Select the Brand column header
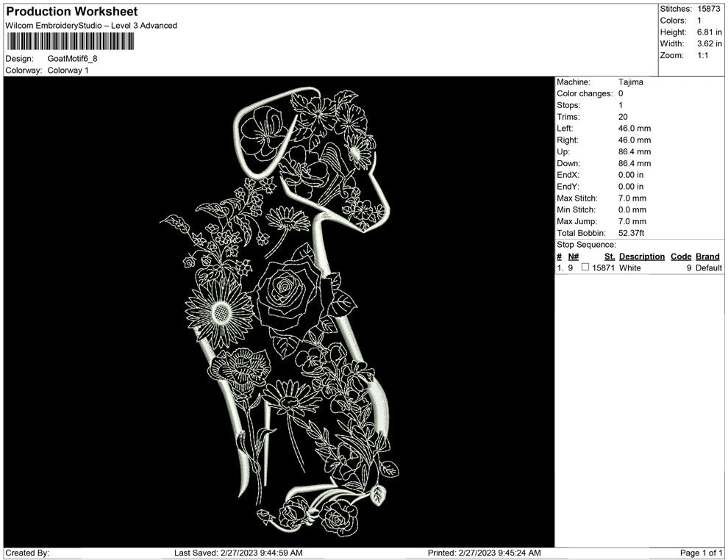The width and height of the screenshot is (728, 560). [707, 256]
